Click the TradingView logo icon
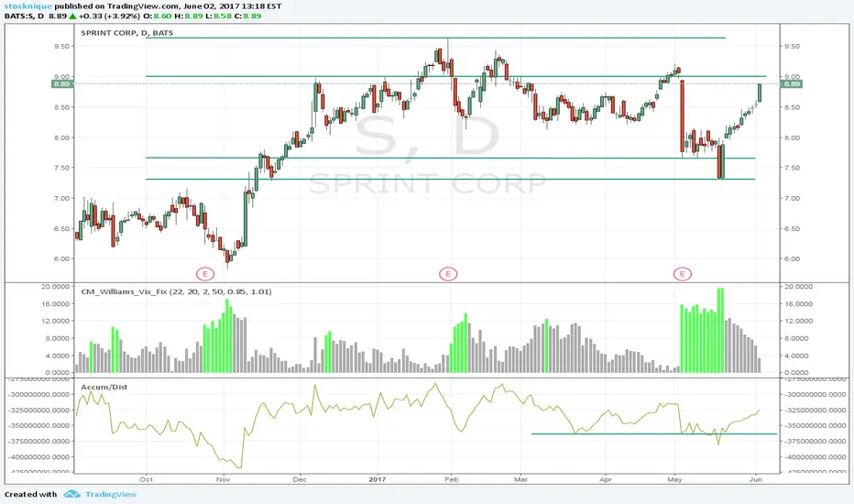854x504 pixels. (71, 494)
